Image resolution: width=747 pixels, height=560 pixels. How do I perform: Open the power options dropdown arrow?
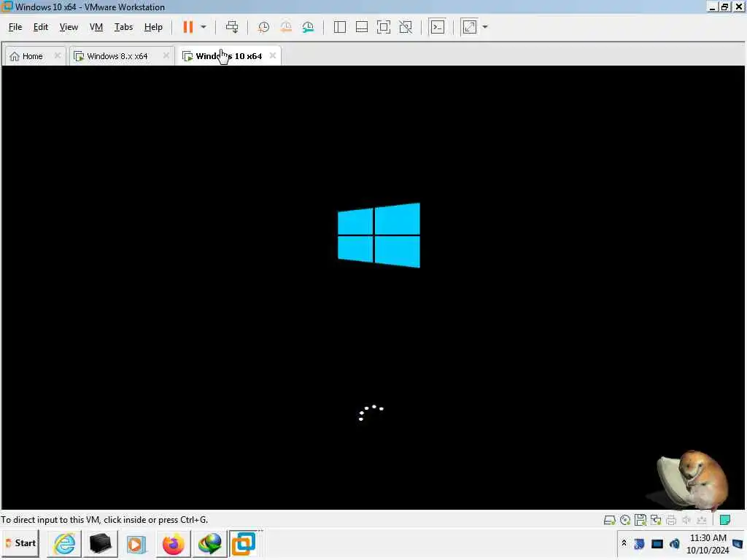coord(204,27)
